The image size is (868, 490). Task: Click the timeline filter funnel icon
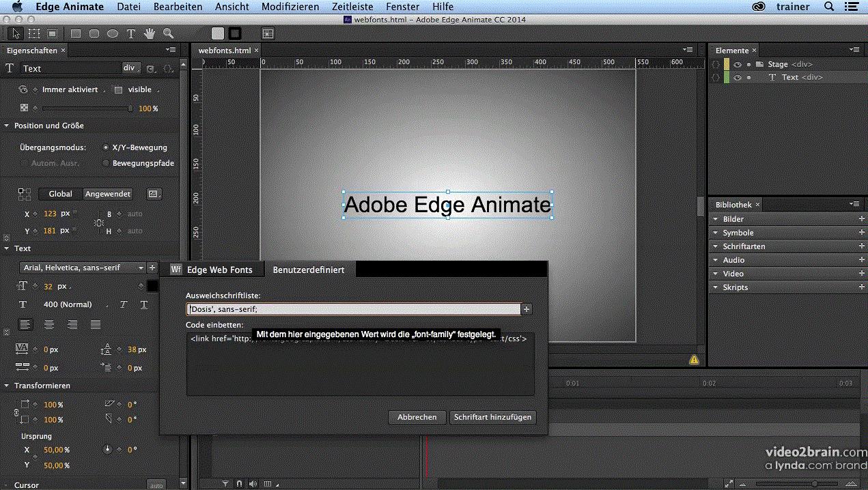point(225,484)
